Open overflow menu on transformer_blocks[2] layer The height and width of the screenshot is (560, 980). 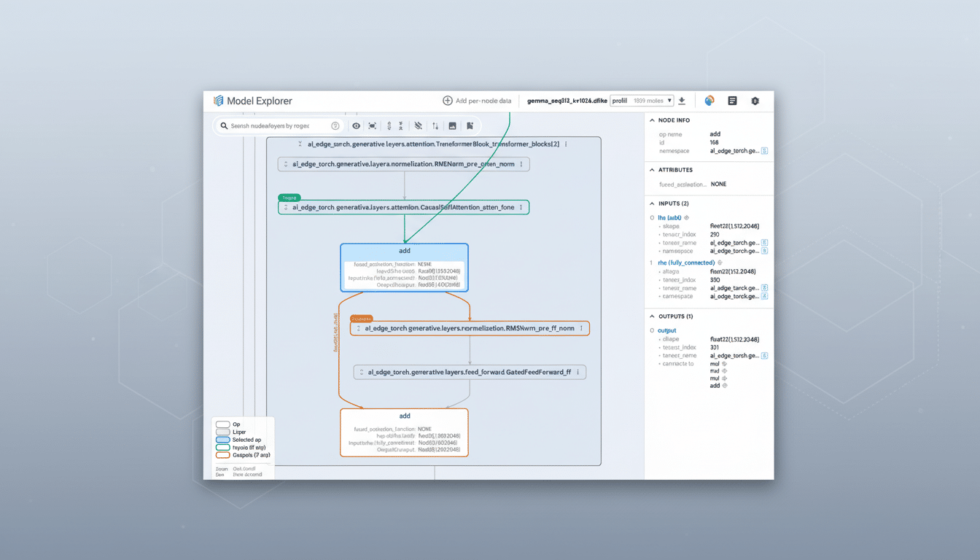(567, 144)
